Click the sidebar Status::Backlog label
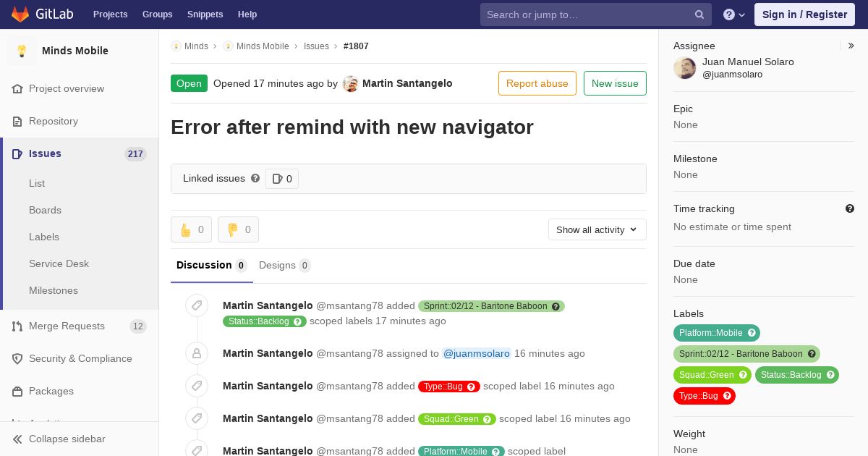868x456 pixels. (797, 375)
